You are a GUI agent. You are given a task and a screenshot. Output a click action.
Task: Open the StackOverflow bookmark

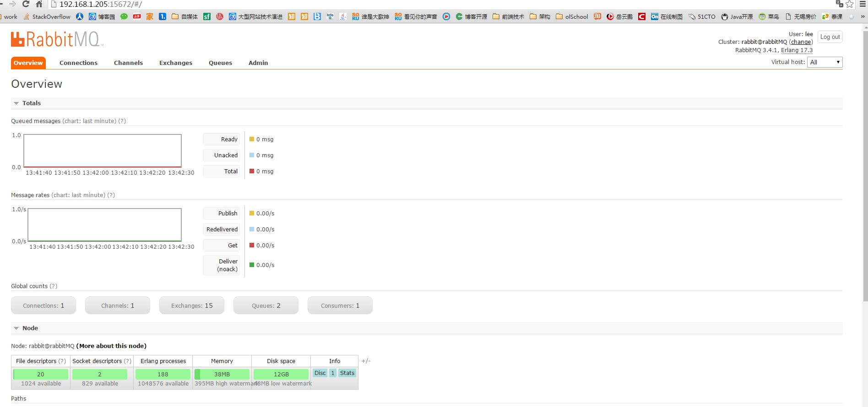click(x=47, y=16)
